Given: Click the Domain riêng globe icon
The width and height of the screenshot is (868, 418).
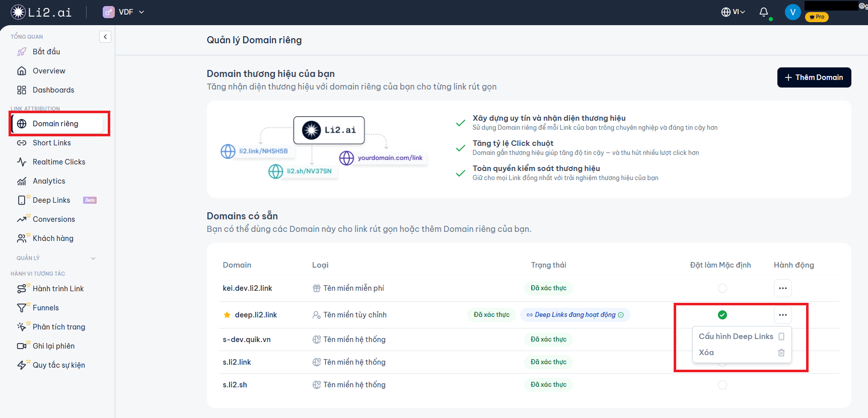Looking at the screenshot, I should [x=22, y=124].
